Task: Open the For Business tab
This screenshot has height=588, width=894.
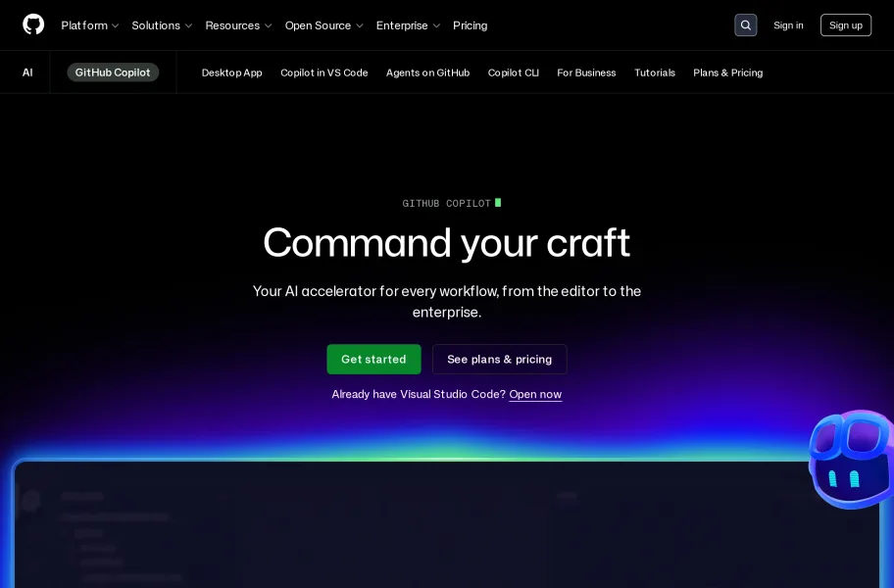Action: (x=586, y=73)
